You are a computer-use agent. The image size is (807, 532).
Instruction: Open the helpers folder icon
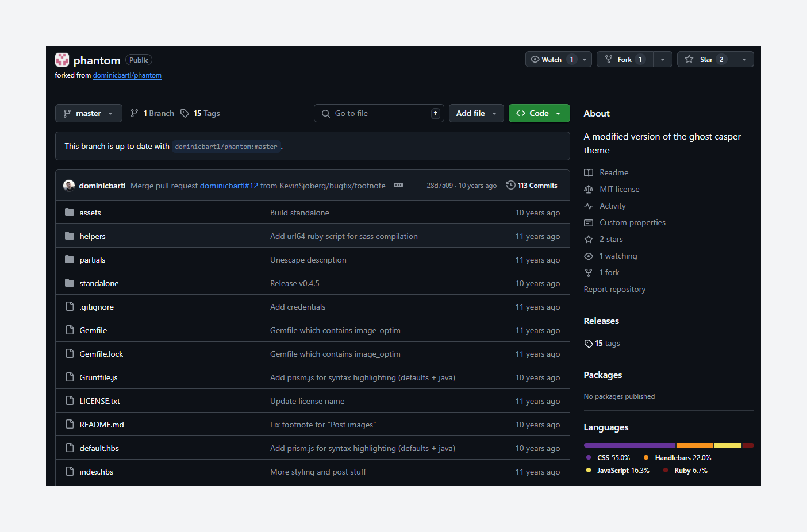pyautogui.click(x=70, y=236)
